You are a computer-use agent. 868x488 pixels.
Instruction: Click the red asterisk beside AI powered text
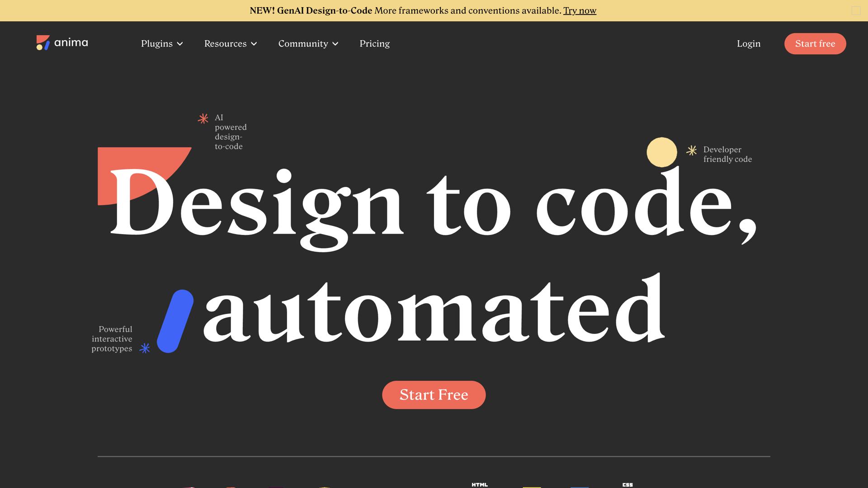(x=203, y=118)
